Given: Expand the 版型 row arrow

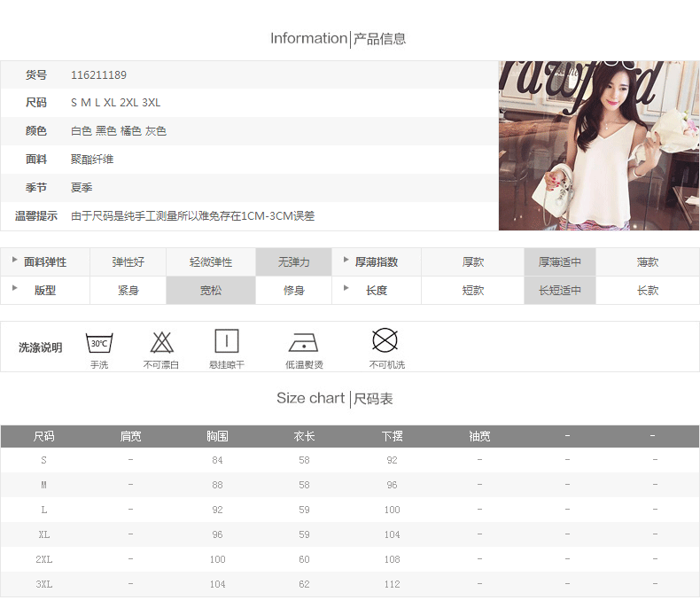Looking at the screenshot, I should point(15,289).
